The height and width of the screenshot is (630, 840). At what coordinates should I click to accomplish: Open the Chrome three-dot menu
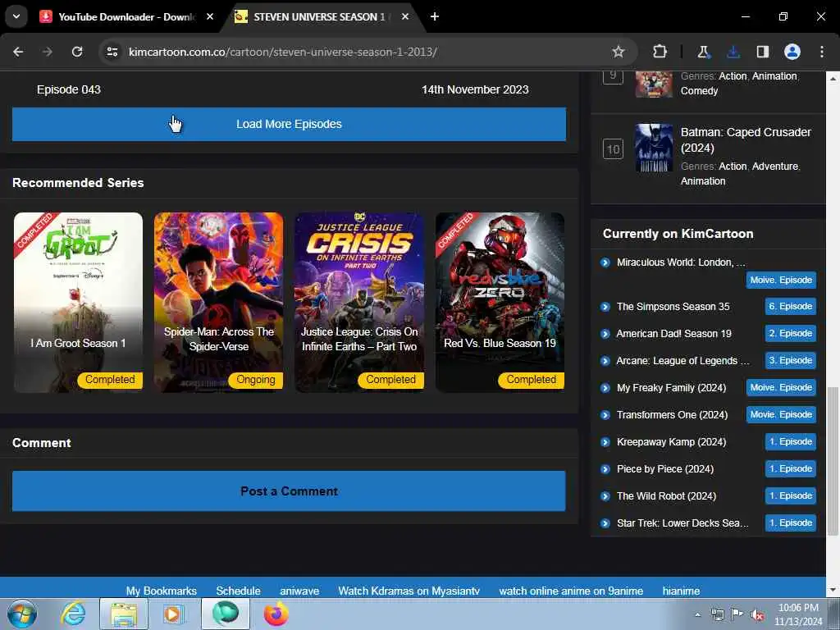(x=822, y=52)
